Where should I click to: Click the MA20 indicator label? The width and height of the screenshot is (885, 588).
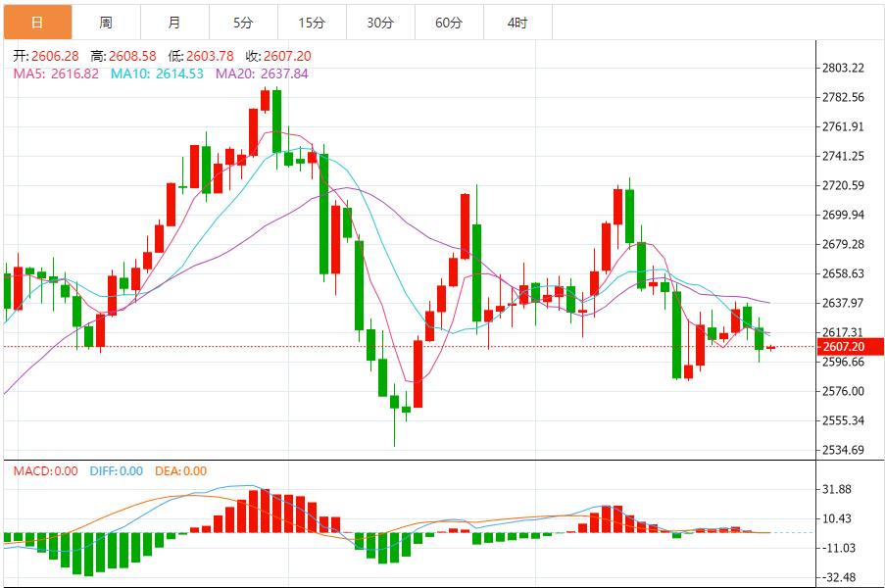pyautogui.click(x=262, y=73)
